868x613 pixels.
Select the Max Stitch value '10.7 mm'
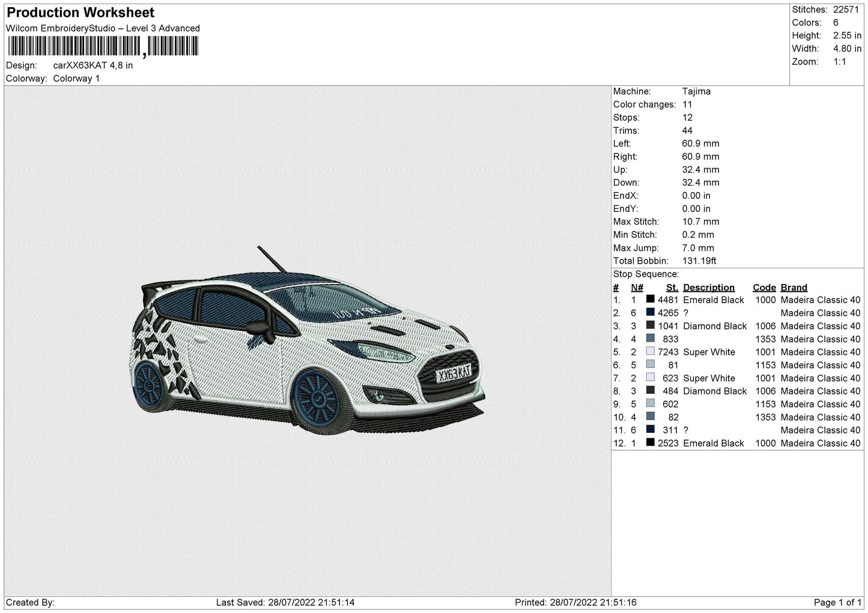point(700,222)
